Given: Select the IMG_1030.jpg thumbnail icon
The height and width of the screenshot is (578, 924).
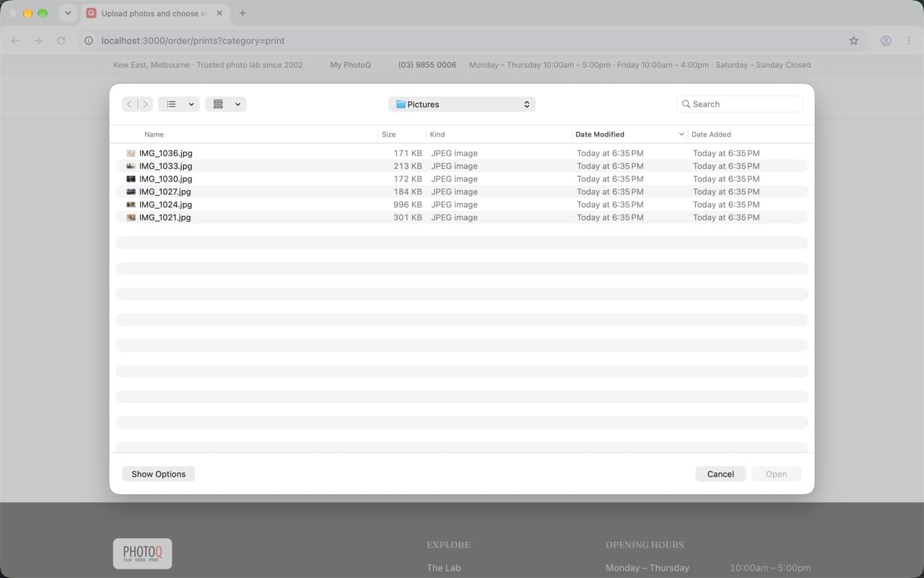Looking at the screenshot, I should pos(131,179).
